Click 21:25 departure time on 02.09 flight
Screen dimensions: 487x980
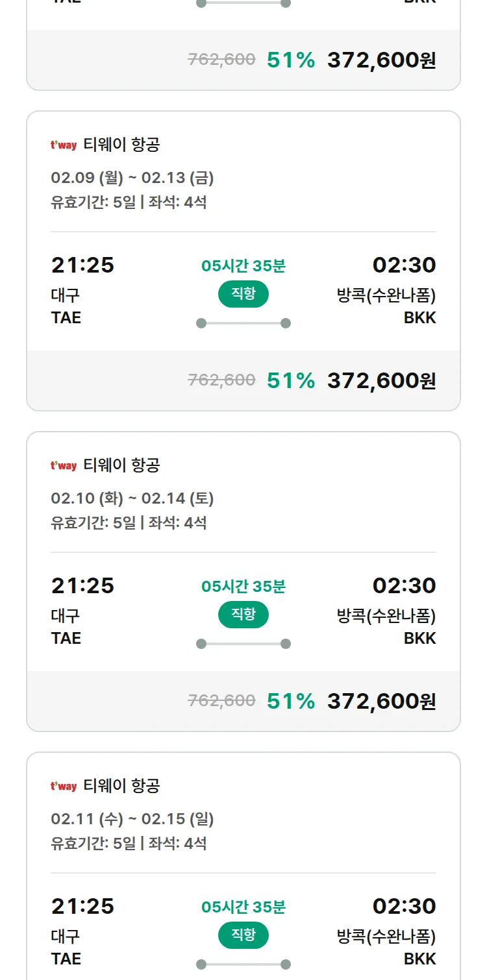(82, 265)
